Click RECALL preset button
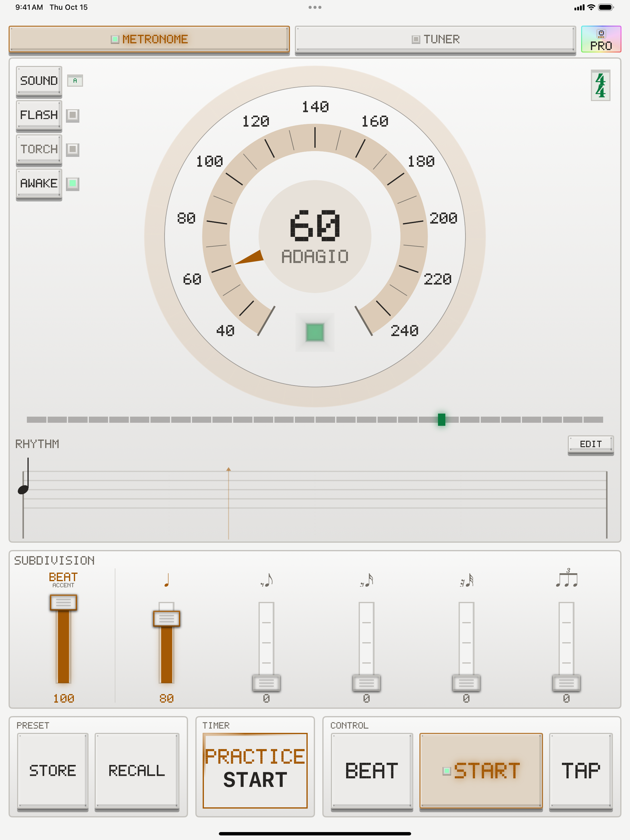This screenshot has width=630, height=840. [137, 771]
